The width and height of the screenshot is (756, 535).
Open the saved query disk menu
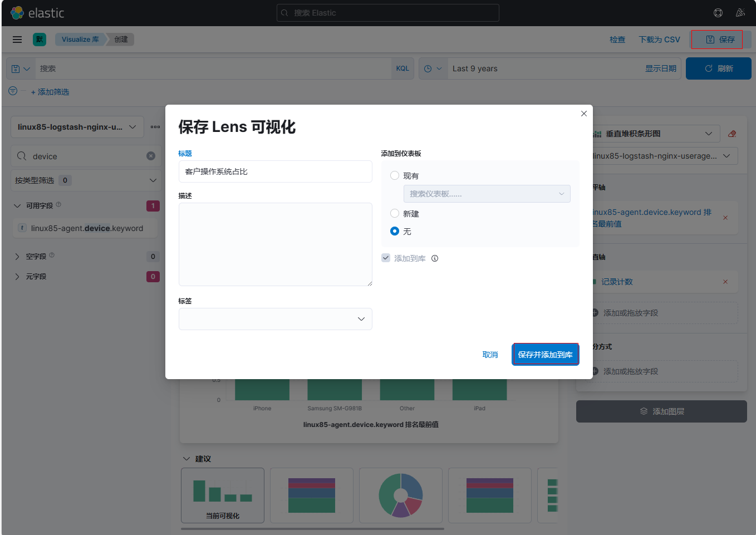pos(21,68)
